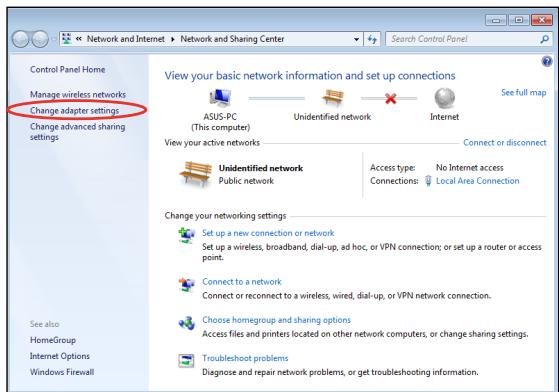Click the Public network type label
This screenshot has height=392, width=559.
tap(246, 181)
